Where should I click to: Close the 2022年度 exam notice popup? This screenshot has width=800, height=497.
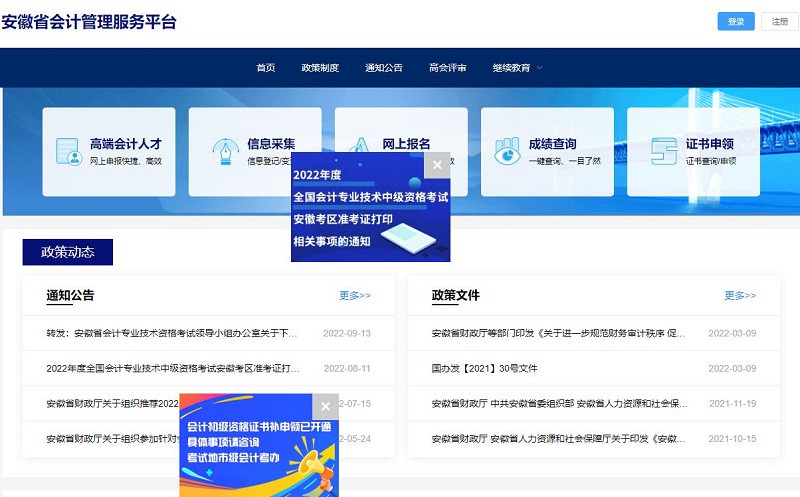437,165
